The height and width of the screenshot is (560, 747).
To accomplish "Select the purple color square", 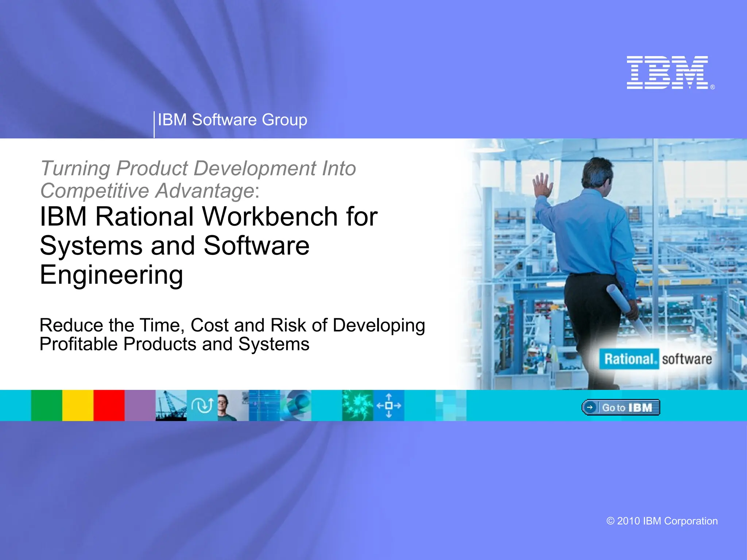I will pyautogui.click(x=140, y=405).
